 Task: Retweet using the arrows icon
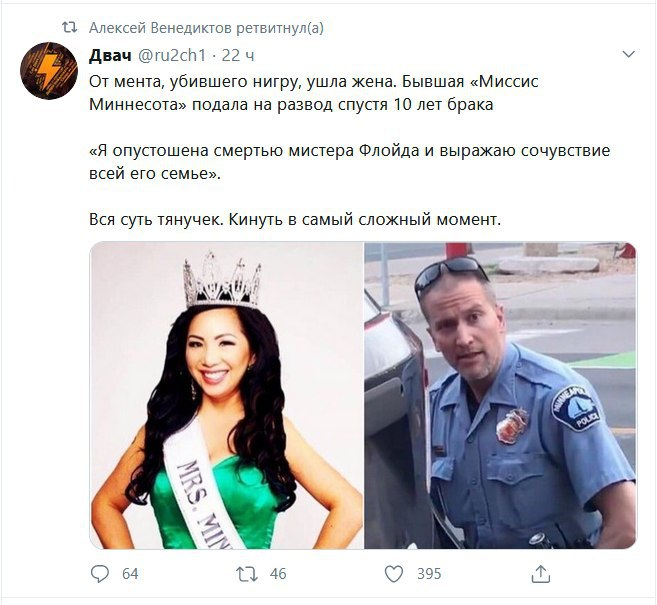(246, 574)
